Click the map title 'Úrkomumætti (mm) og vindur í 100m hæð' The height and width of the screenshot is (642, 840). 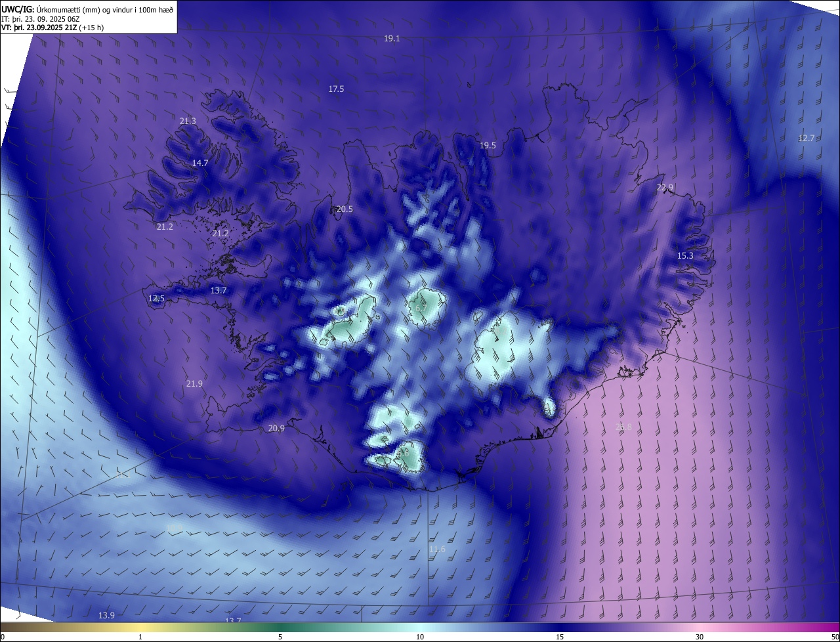(105, 9)
